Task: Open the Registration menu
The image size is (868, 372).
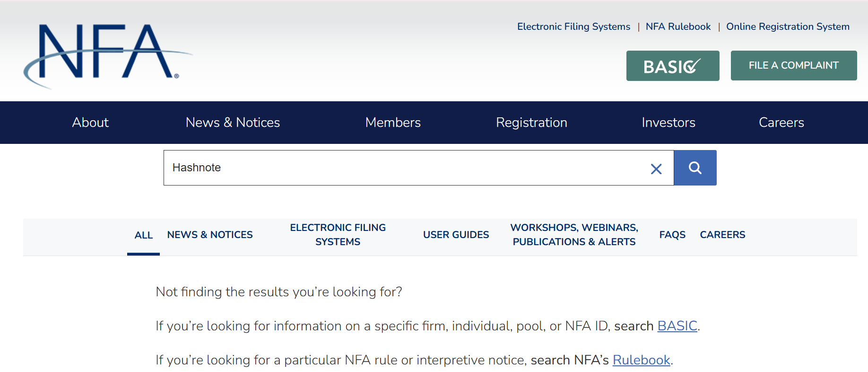Action: pyautogui.click(x=531, y=123)
